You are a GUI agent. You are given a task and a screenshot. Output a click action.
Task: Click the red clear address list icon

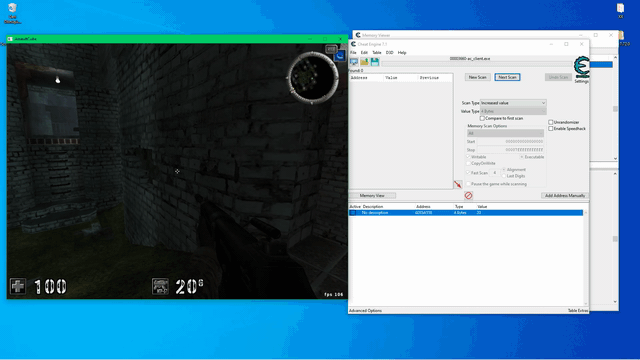(469, 196)
